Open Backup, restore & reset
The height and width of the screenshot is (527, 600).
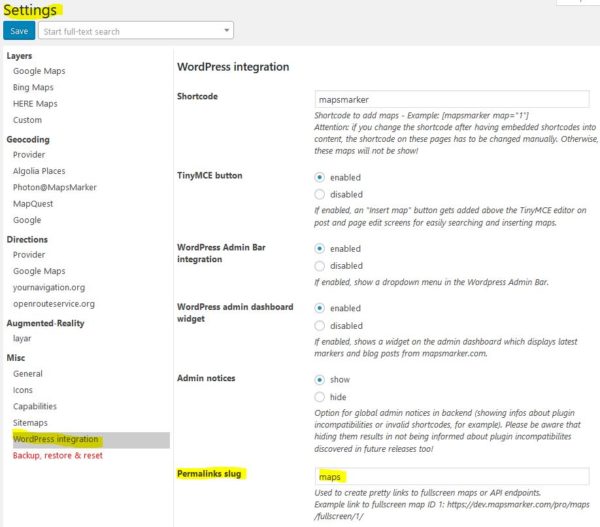click(x=58, y=455)
